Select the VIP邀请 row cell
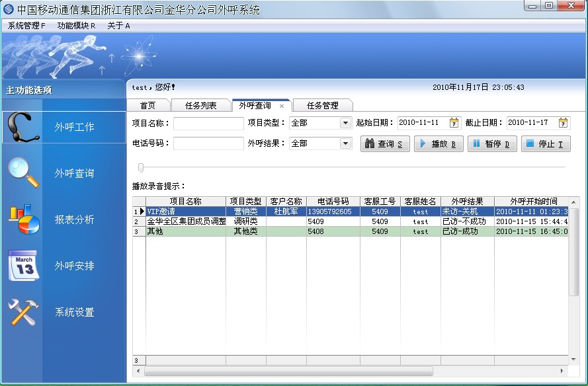The image size is (588, 386). tap(186, 212)
